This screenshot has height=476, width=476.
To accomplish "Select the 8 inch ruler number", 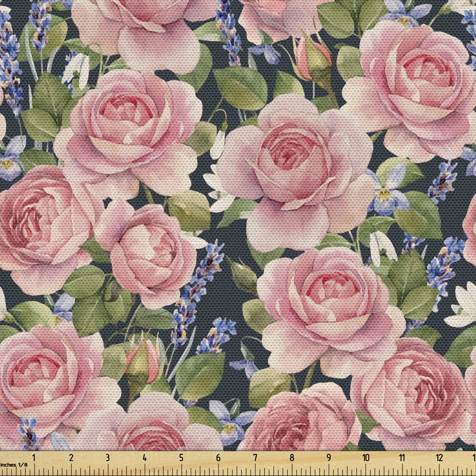I will [292, 458].
